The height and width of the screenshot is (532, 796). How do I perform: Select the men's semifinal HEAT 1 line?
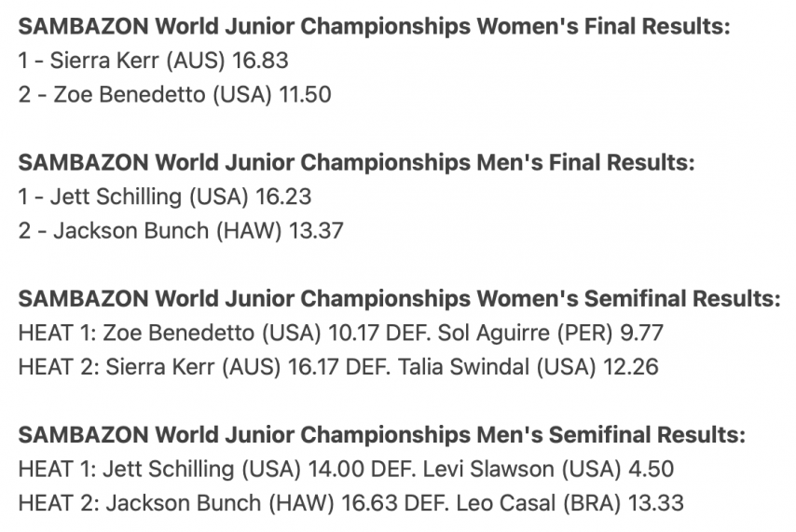346,469
